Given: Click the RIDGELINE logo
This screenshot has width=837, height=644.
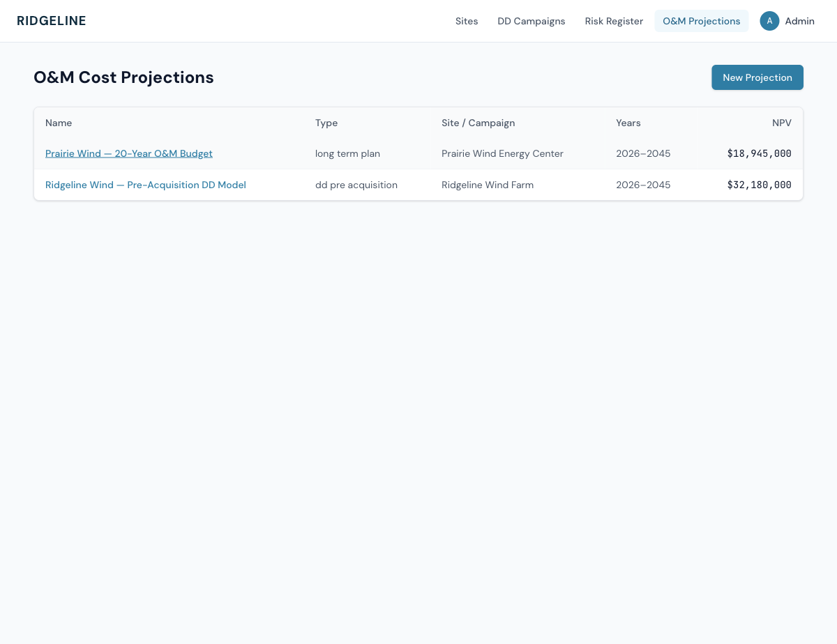Looking at the screenshot, I should (x=52, y=21).
